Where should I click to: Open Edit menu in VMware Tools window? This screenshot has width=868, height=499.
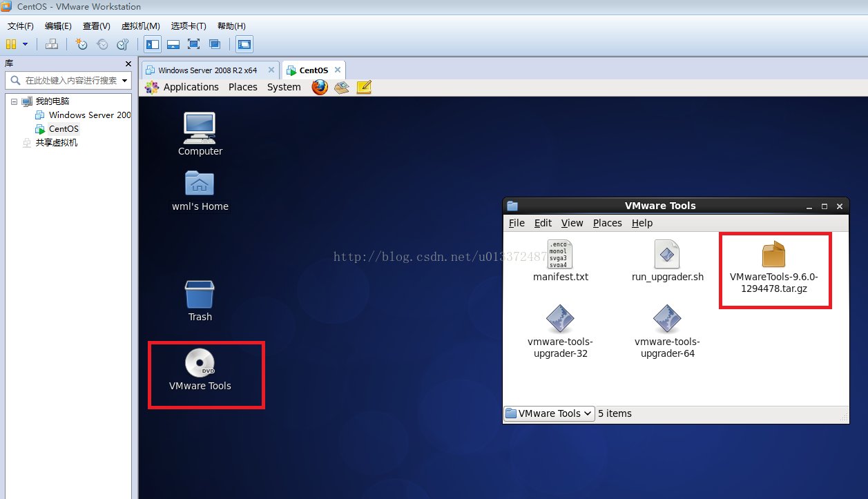543,223
